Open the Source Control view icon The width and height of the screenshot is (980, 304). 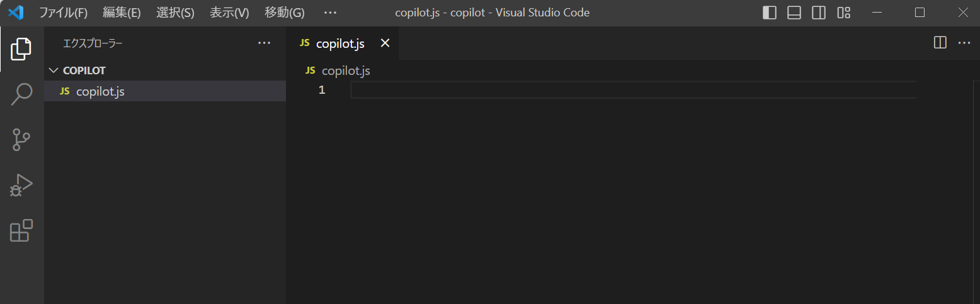21,140
